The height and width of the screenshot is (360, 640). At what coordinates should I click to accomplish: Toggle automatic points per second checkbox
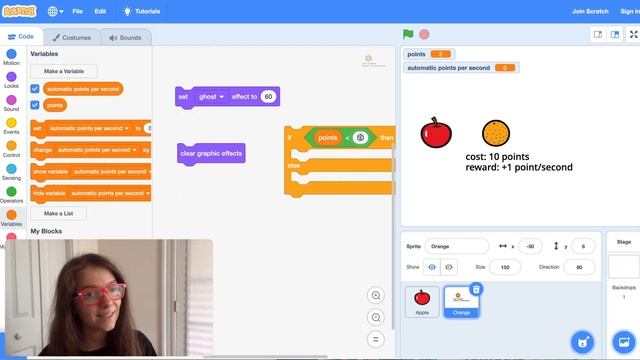click(x=35, y=89)
